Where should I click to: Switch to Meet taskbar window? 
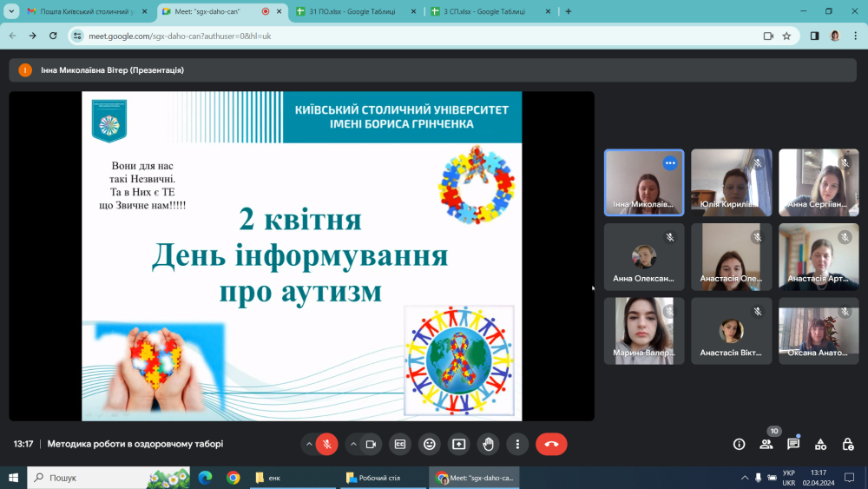coord(475,478)
